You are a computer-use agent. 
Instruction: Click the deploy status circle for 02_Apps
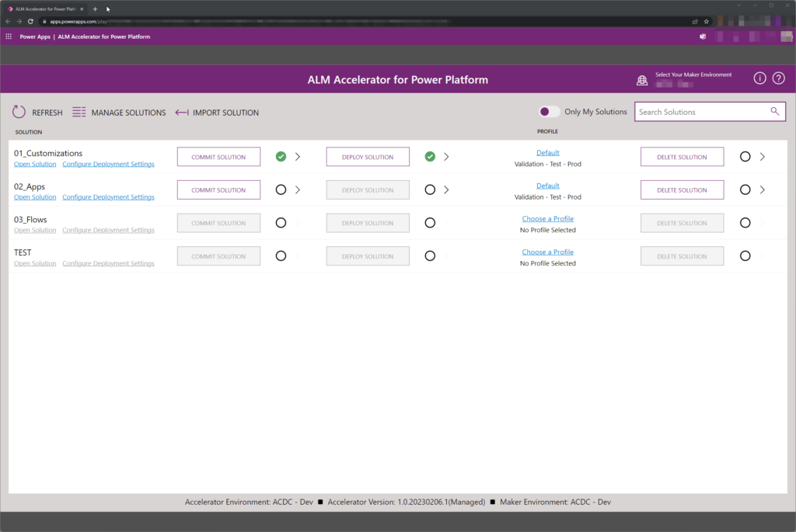tap(430, 190)
